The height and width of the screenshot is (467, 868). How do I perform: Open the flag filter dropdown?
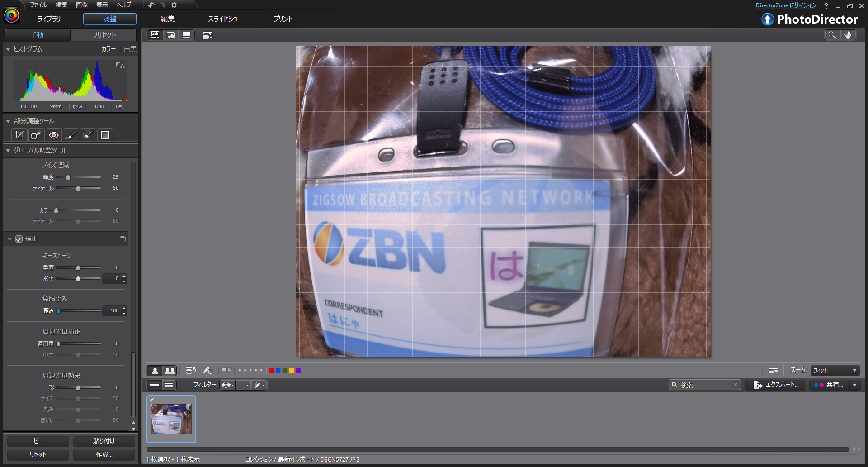[227, 385]
